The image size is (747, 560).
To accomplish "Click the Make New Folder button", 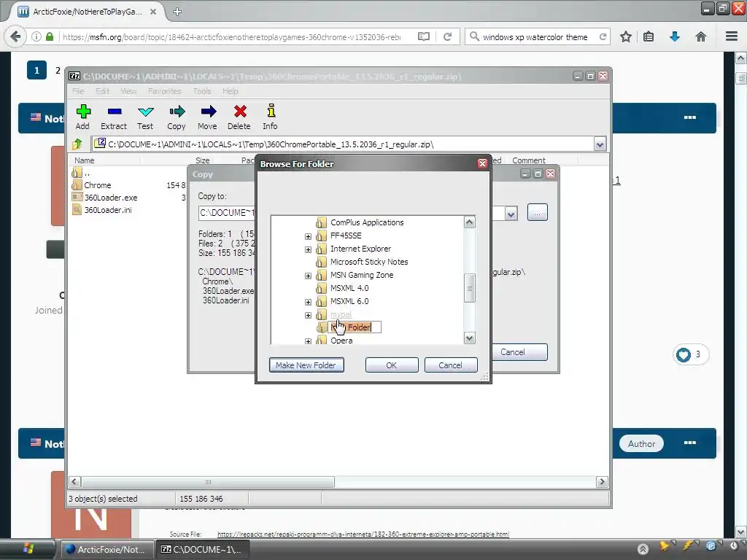I will coord(306,365).
